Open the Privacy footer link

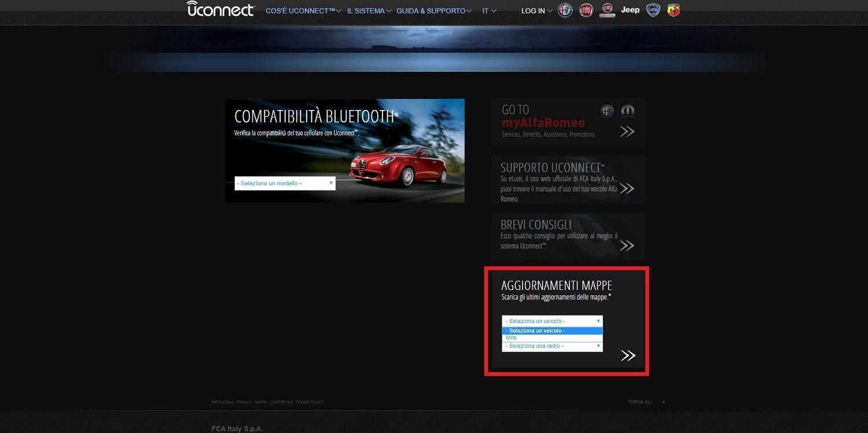tap(244, 402)
